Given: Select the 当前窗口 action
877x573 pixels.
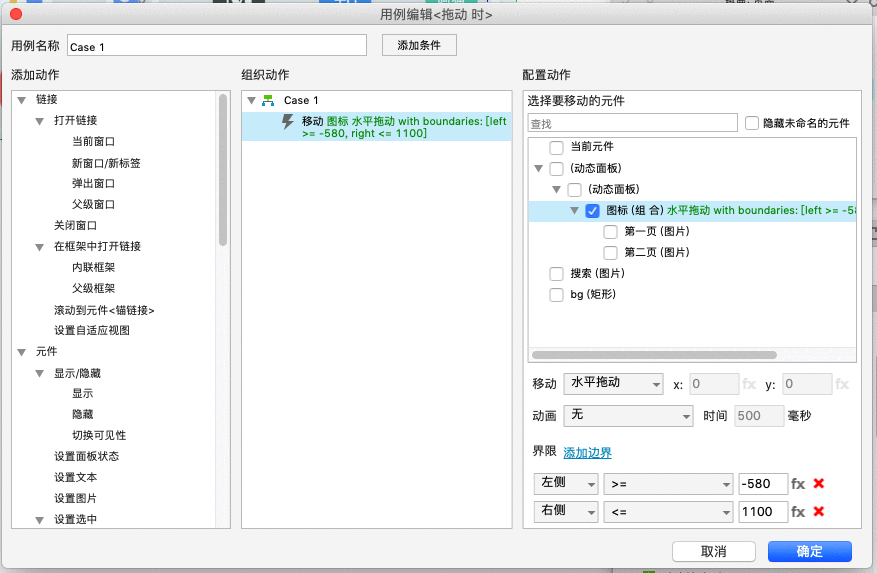Looking at the screenshot, I should click(93, 142).
